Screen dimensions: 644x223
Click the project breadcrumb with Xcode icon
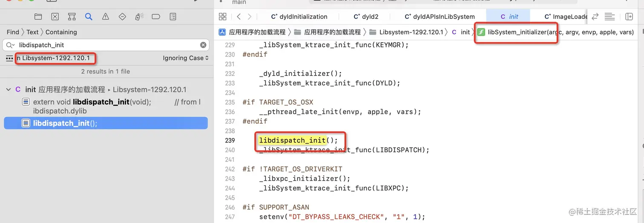[252, 32]
